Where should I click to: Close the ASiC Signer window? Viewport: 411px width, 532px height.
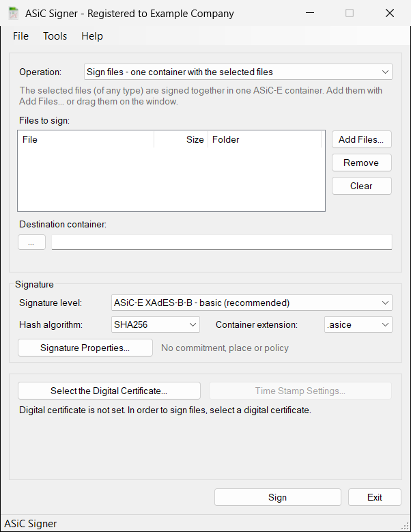click(390, 13)
